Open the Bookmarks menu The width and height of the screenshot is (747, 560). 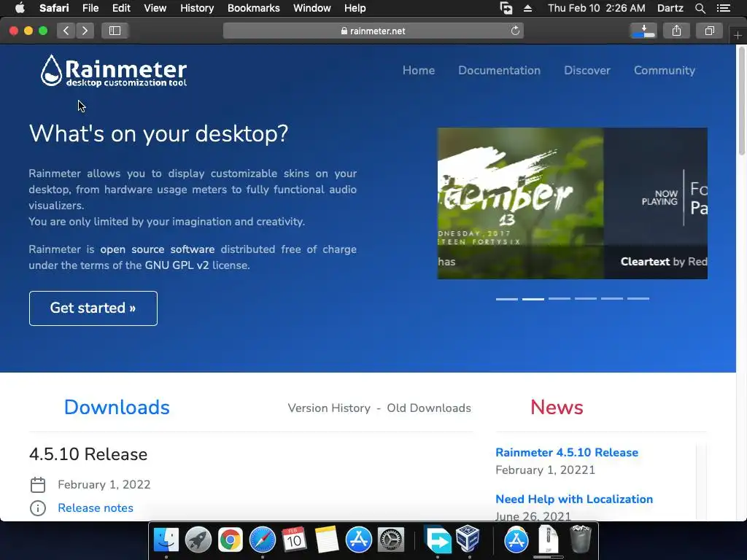[x=253, y=8]
